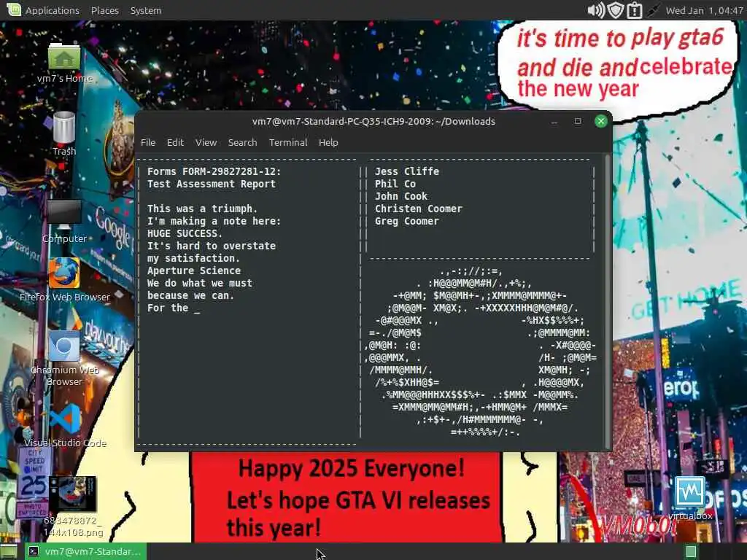Open the terminal File menu
The image size is (747, 560).
[147, 142]
